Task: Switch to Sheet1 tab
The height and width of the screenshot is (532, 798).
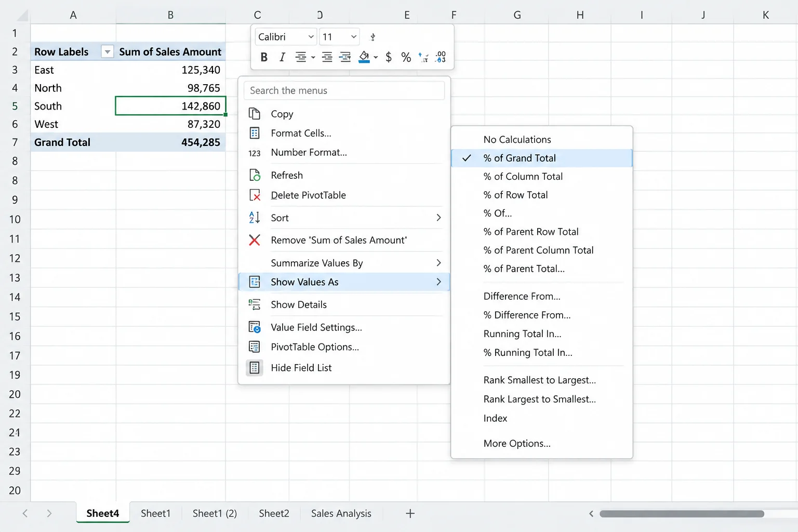Action: click(155, 513)
